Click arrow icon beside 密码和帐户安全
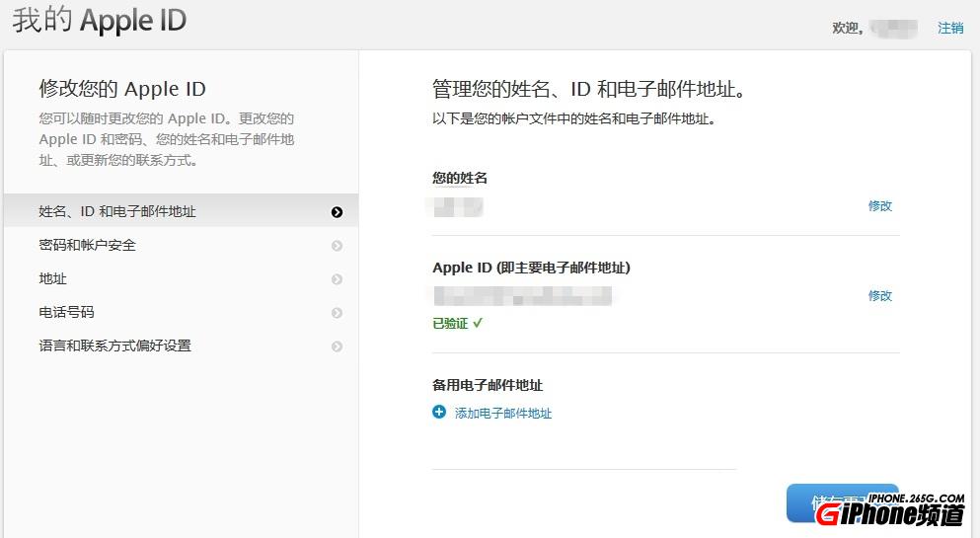Image resolution: width=980 pixels, height=538 pixels. click(x=337, y=246)
